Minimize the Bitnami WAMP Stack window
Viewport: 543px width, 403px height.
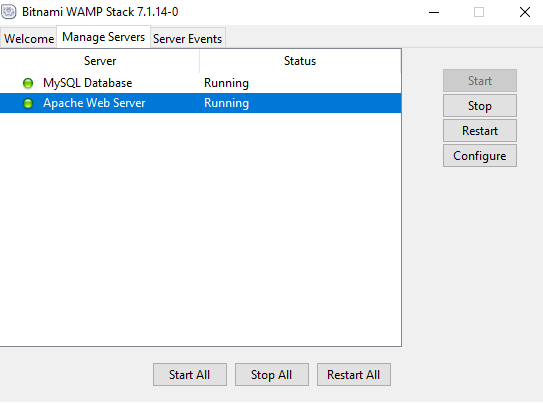click(x=434, y=12)
